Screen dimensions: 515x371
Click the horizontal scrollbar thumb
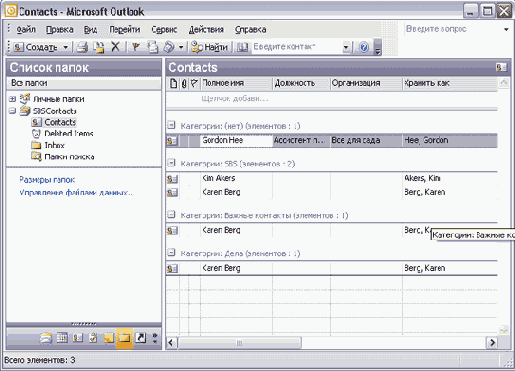pos(239,343)
